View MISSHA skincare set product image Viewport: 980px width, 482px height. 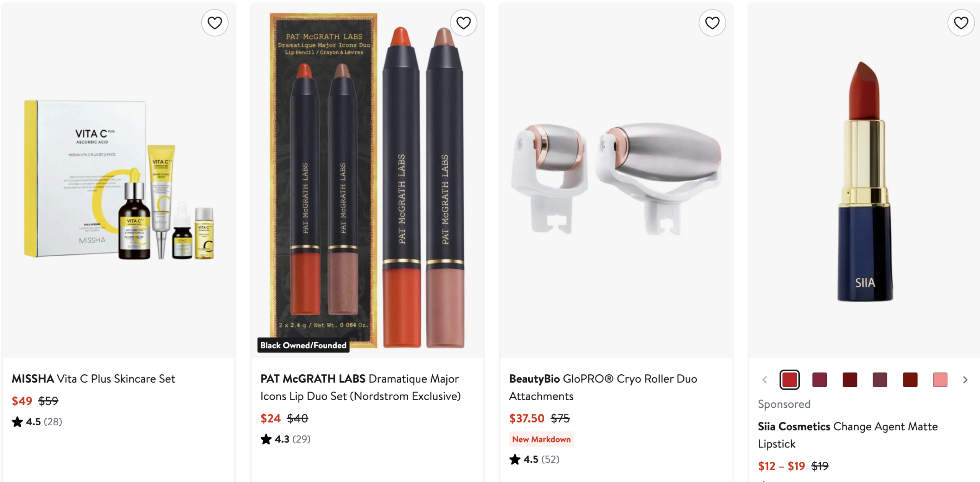point(119,180)
